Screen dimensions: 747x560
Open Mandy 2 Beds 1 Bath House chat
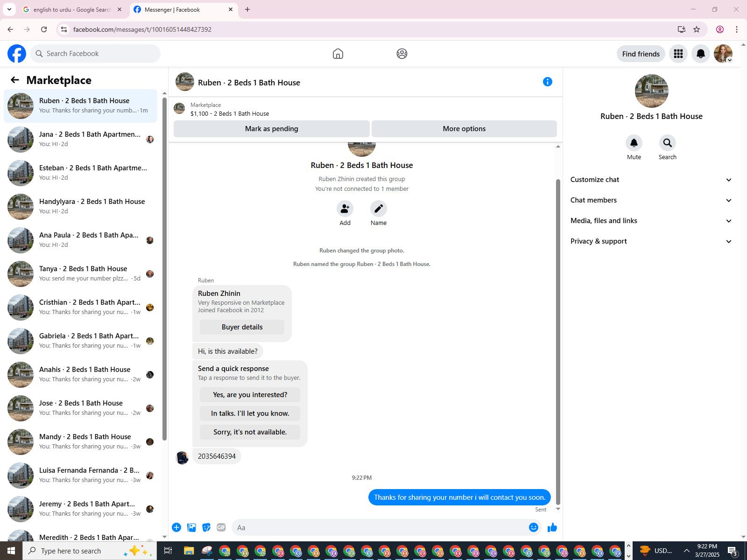80,441
